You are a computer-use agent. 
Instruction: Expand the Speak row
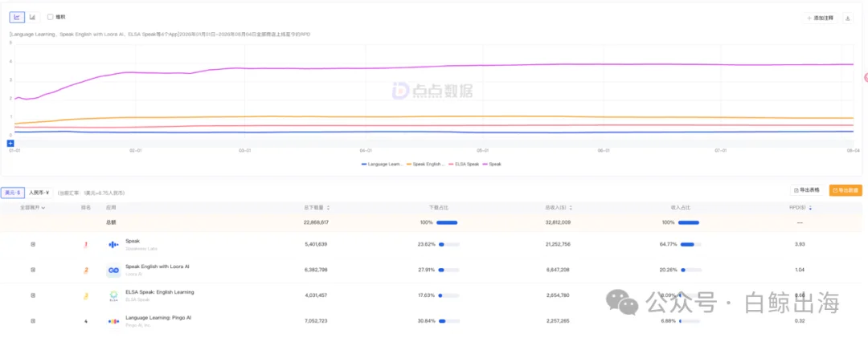click(x=33, y=244)
